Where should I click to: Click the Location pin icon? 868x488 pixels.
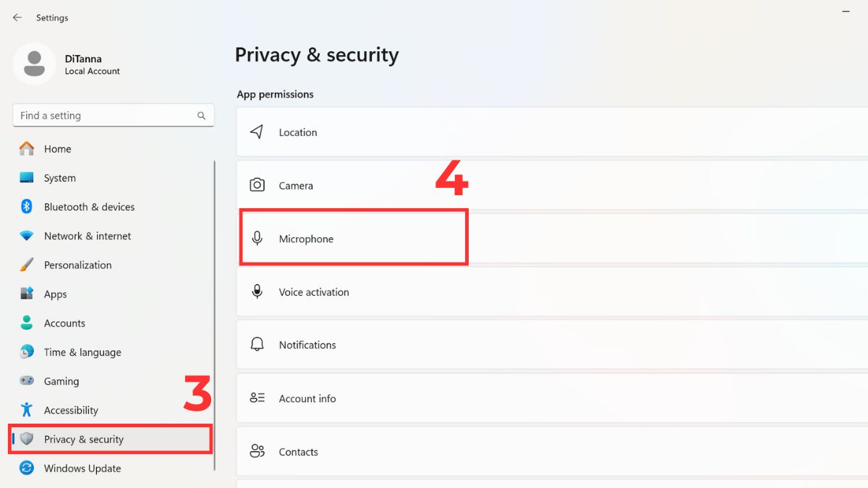tap(257, 132)
